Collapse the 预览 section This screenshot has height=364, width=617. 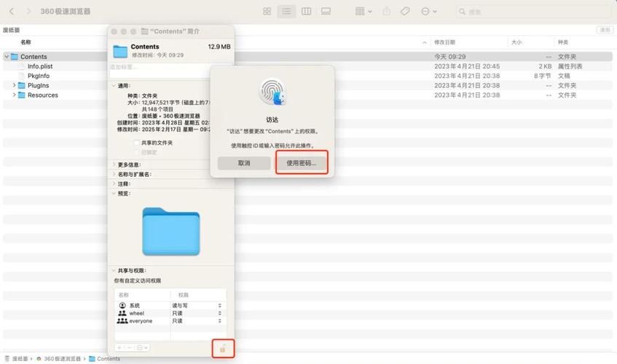tap(114, 194)
